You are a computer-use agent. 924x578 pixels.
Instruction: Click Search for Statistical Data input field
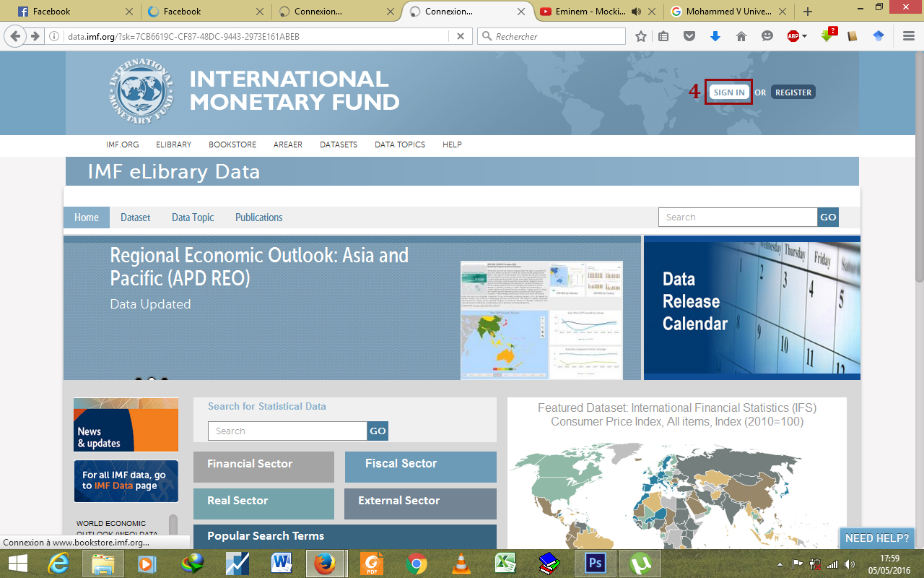click(287, 431)
